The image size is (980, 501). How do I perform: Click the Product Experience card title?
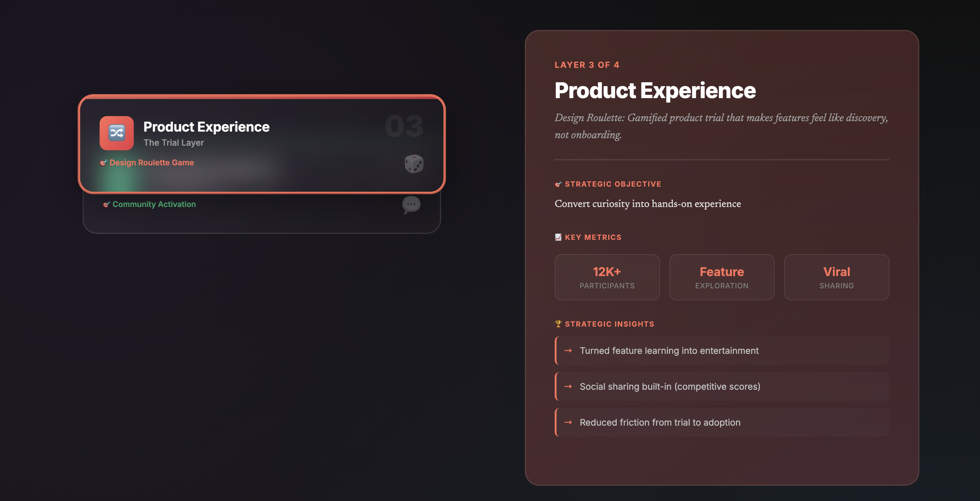pos(206,127)
